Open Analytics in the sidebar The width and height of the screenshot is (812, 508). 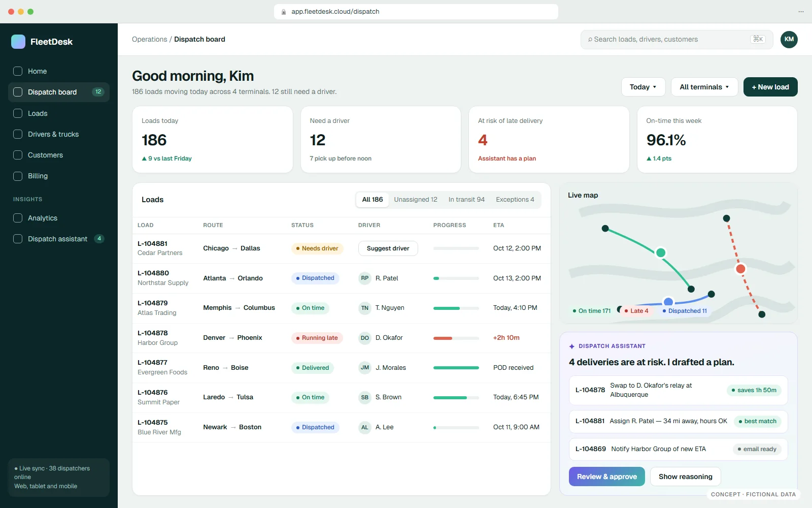point(59,218)
